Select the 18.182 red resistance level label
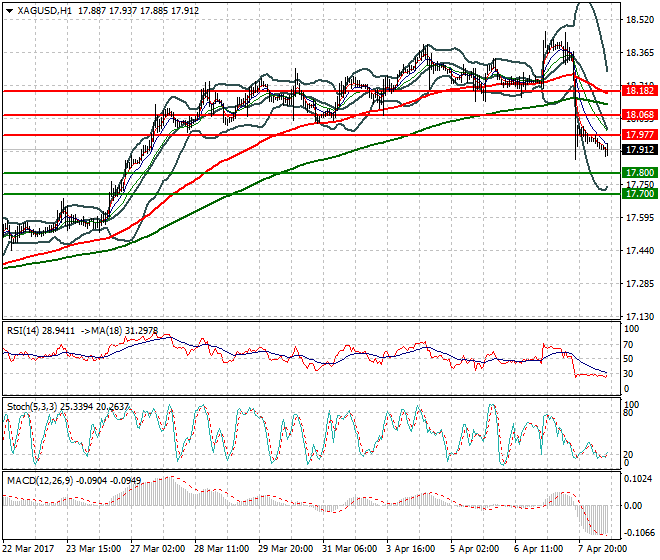The image size is (660, 560). coord(639,91)
